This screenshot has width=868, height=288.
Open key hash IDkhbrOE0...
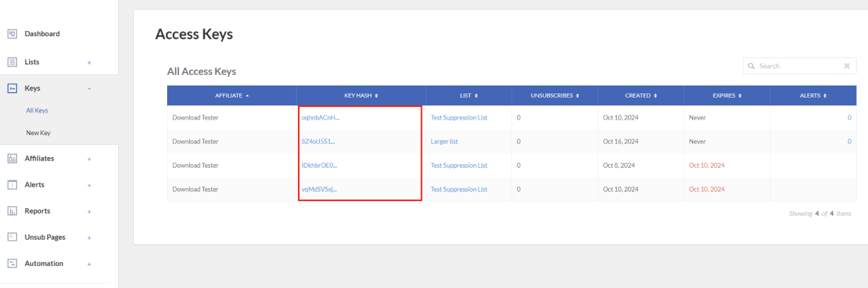tap(319, 166)
